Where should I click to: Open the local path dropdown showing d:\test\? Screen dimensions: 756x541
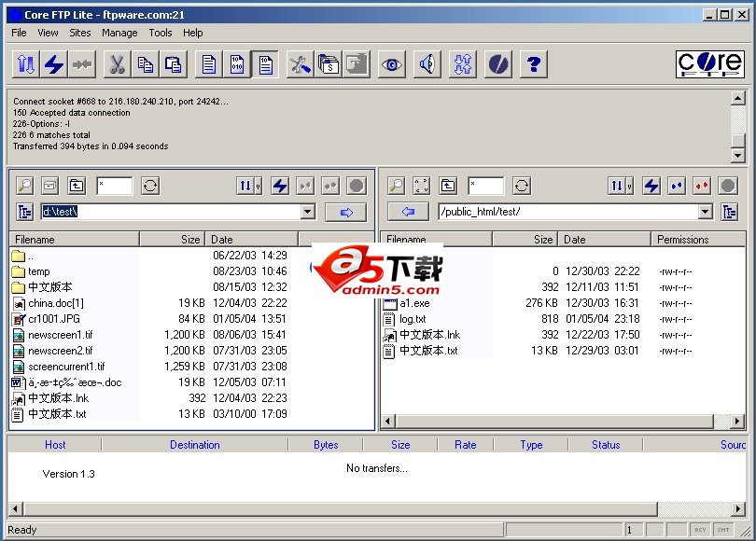308,212
